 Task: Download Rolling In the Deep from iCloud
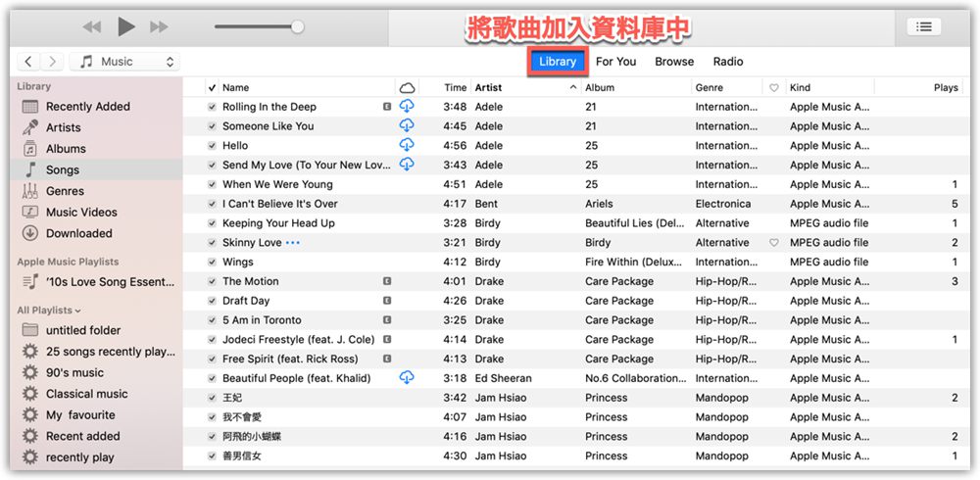(407, 106)
